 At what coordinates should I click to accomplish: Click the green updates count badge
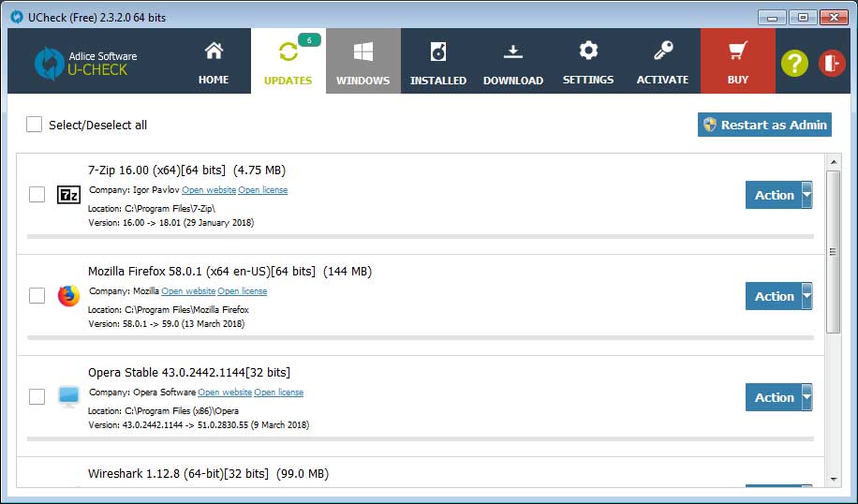pos(309,40)
